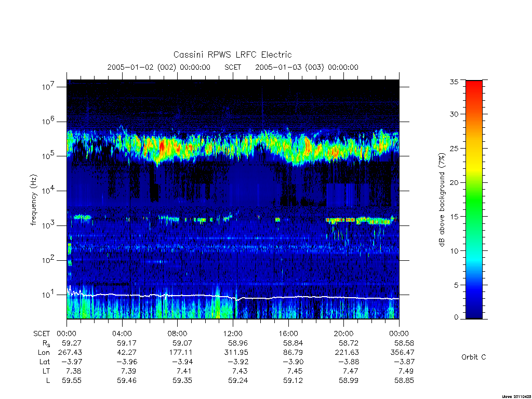Click the Rs value '59.27'

72,343
